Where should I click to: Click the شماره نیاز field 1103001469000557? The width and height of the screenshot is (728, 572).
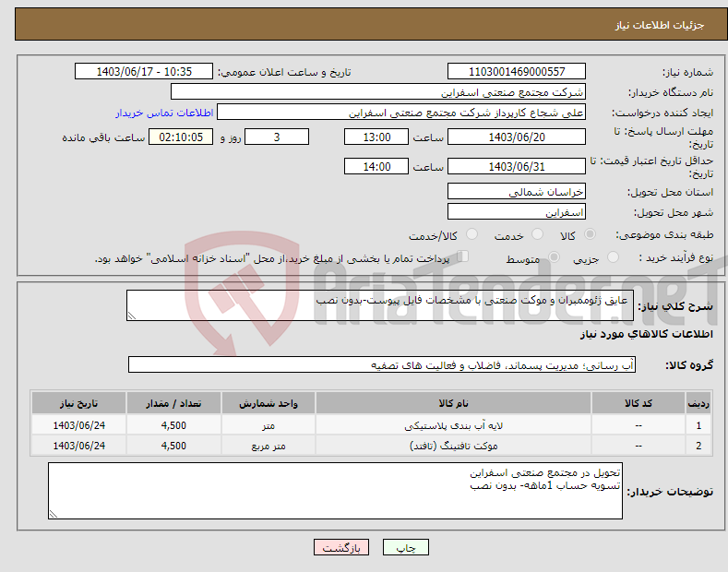pyautogui.click(x=517, y=72)
